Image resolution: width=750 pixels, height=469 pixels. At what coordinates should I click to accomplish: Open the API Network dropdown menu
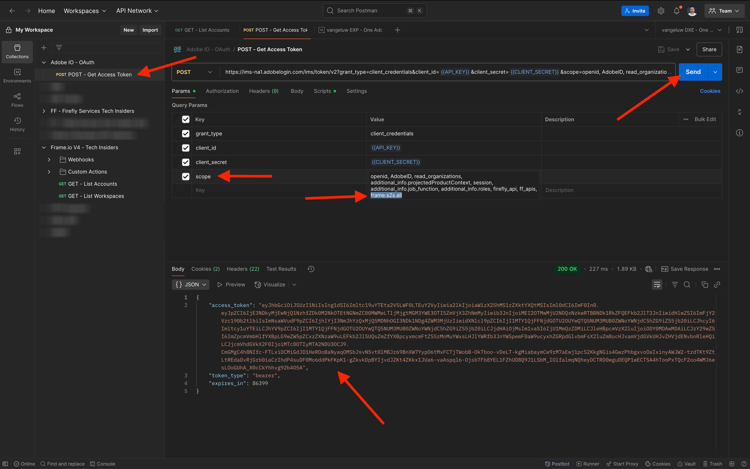(x=137, y=11)
